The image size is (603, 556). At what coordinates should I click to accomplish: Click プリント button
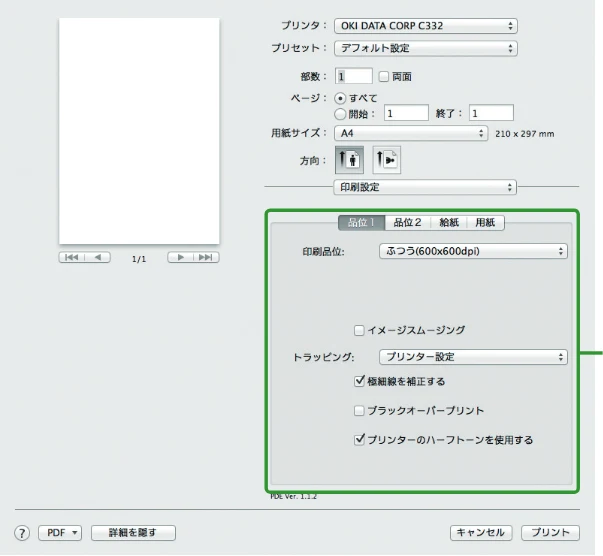click(550, 533)
